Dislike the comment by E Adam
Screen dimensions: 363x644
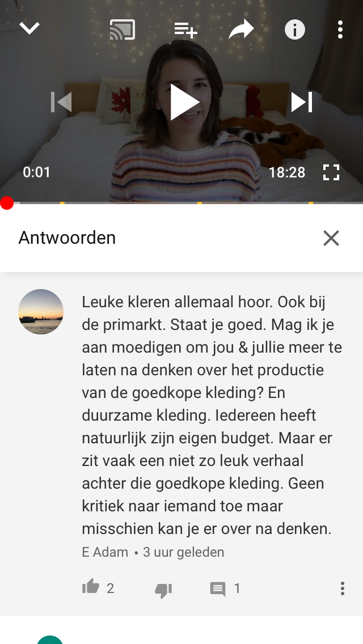coord(163,590)
